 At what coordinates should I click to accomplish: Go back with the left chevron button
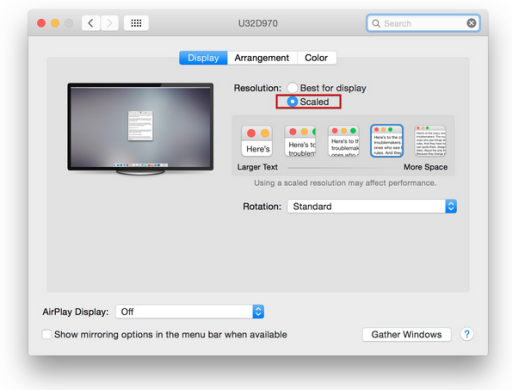[91, 23]
